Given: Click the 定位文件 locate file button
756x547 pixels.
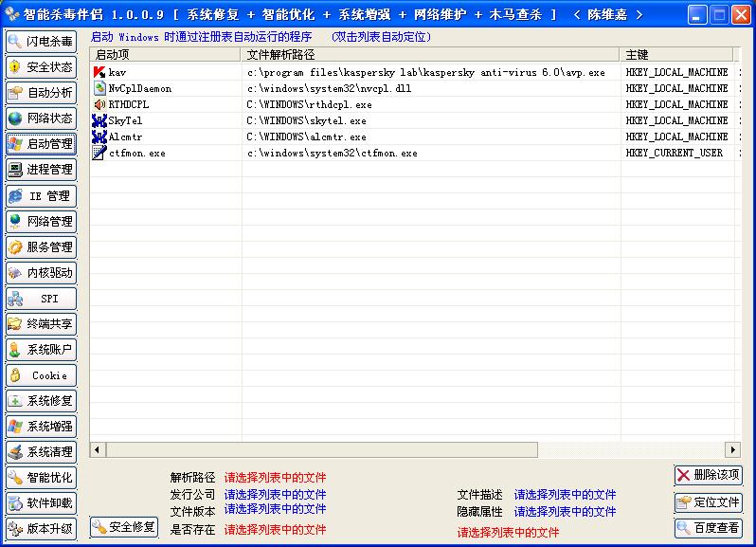Looking at the screenshot, I should coord(708,502).
